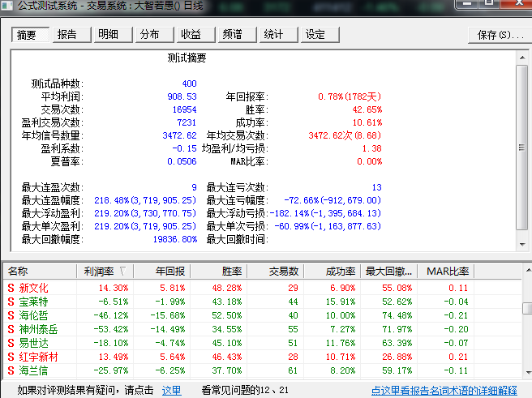
Task: Click the S icon beside 宝莱特
Action: point(11,302)
